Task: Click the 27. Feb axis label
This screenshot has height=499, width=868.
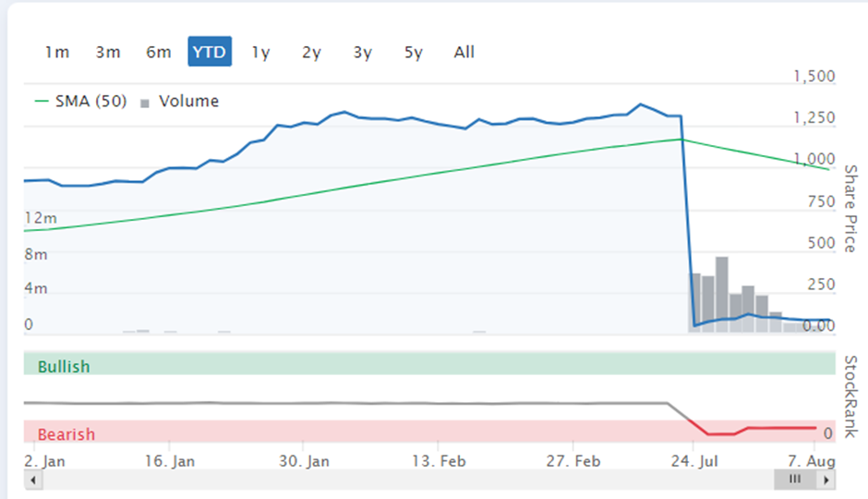Action: pos(573,461)
